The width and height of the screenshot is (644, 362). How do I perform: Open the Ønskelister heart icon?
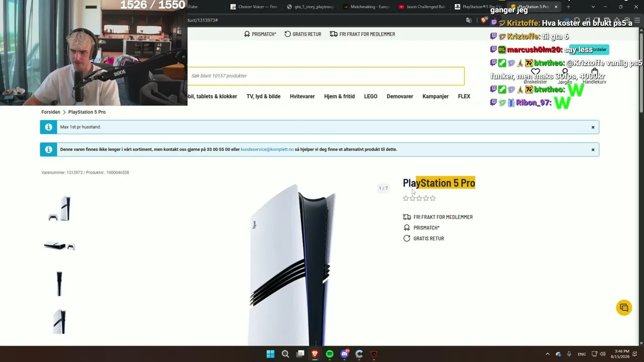pos(535,72)
